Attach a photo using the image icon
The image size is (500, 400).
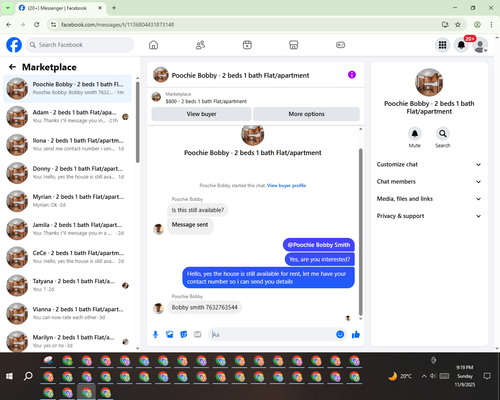pyautogui.click(x=170, y=334)
